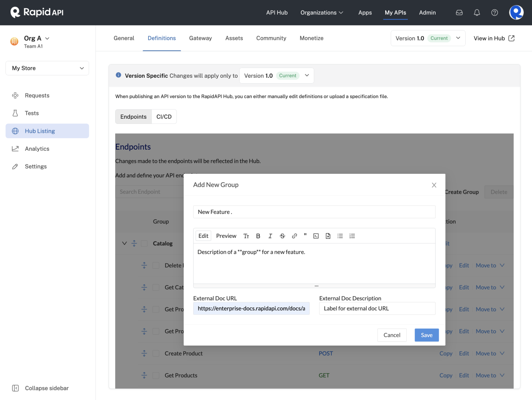Switch to the Community tab
Screen dimensions: 532x400
pyautogui.click(x=271, y=38)
